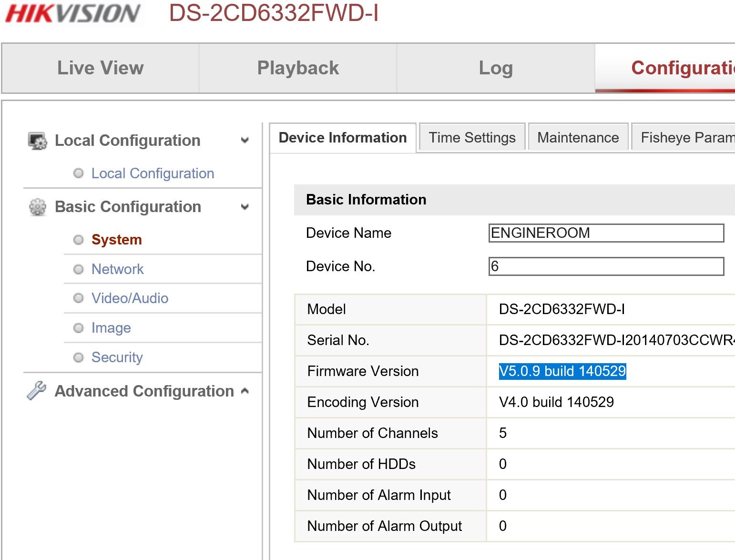Go to the Log tab

[x=496, y=68]
